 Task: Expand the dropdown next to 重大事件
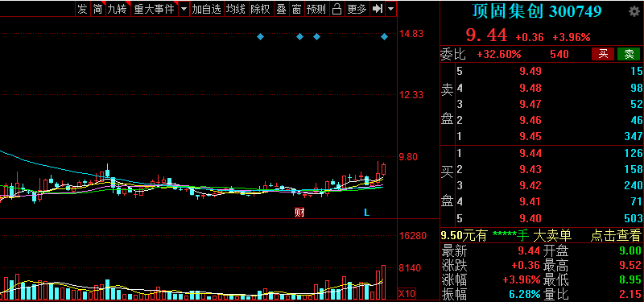[x=184, y=9]
